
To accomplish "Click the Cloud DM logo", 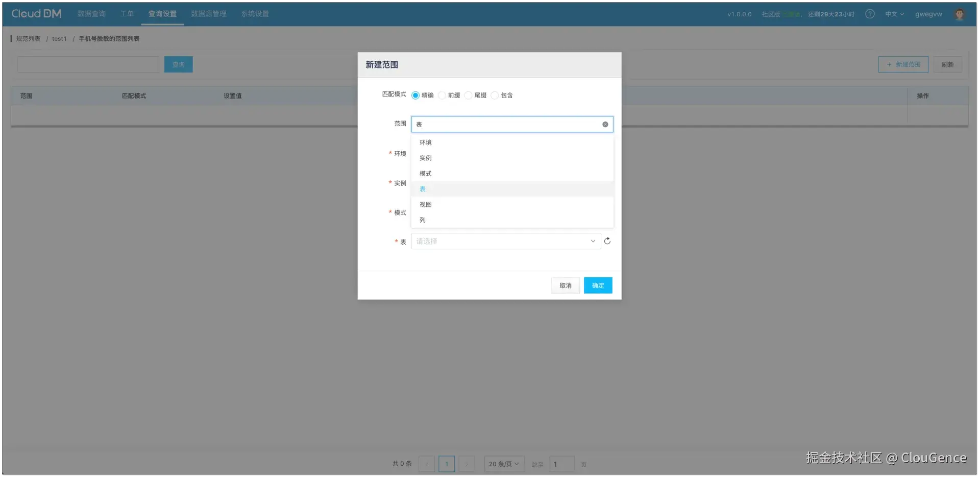I will click(x=36, y=14).
